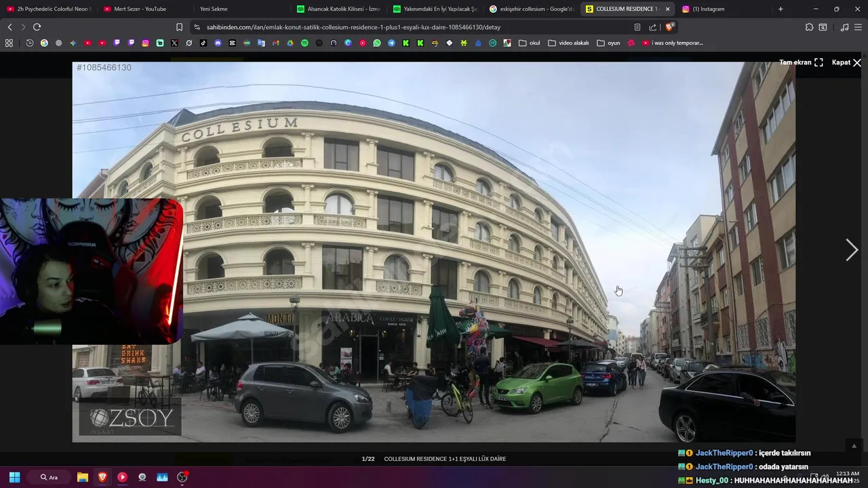Click caption COLLESIUM RESIDENCE 1+1 EŞYALI LÜX DAİRE
868x488 pixels.
point(445,459)
